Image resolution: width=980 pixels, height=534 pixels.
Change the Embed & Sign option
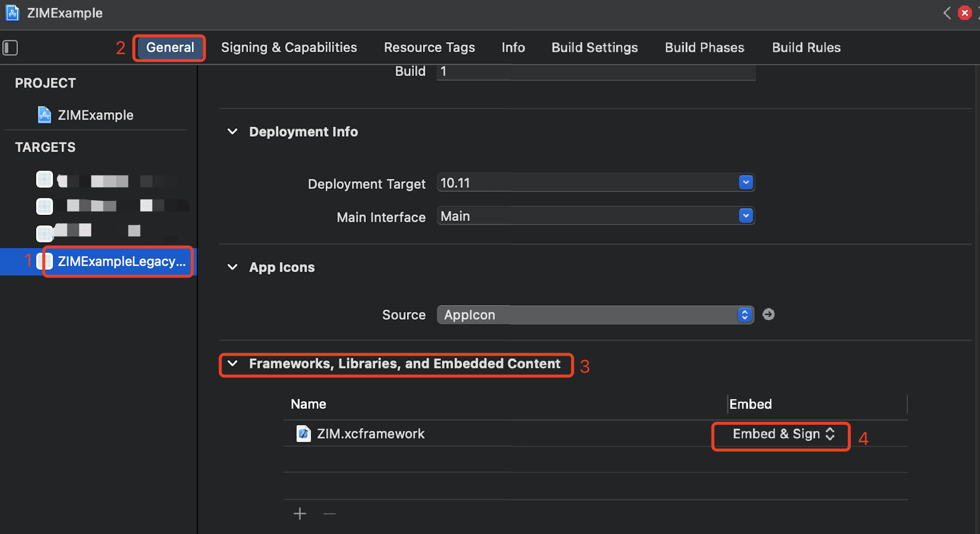point(783,434)
